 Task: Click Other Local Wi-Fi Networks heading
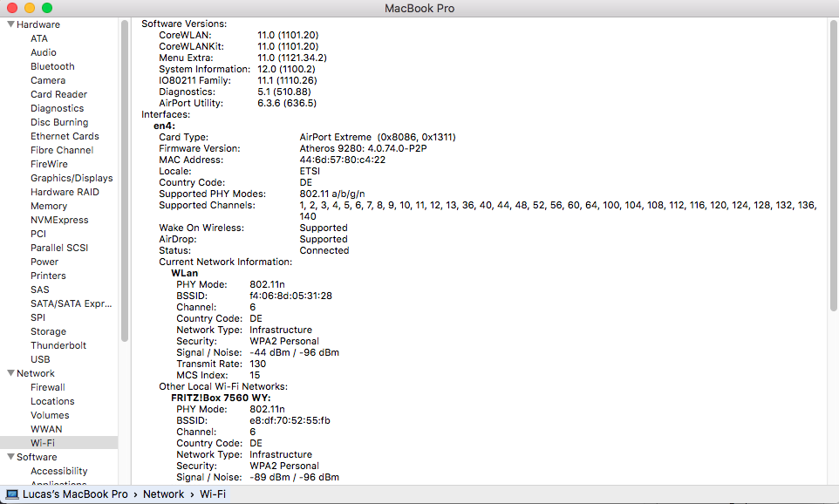(223, 386)
